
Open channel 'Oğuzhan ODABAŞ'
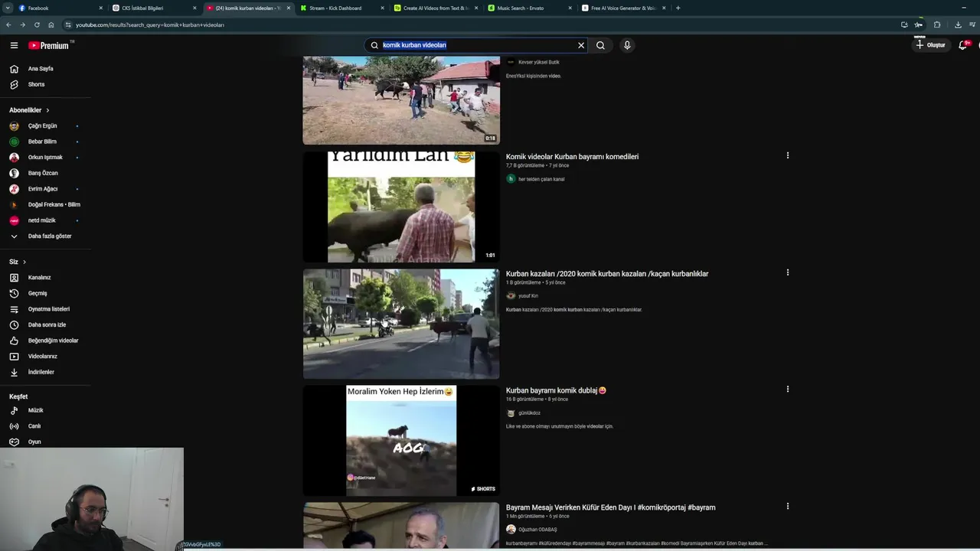click(537, 530)
